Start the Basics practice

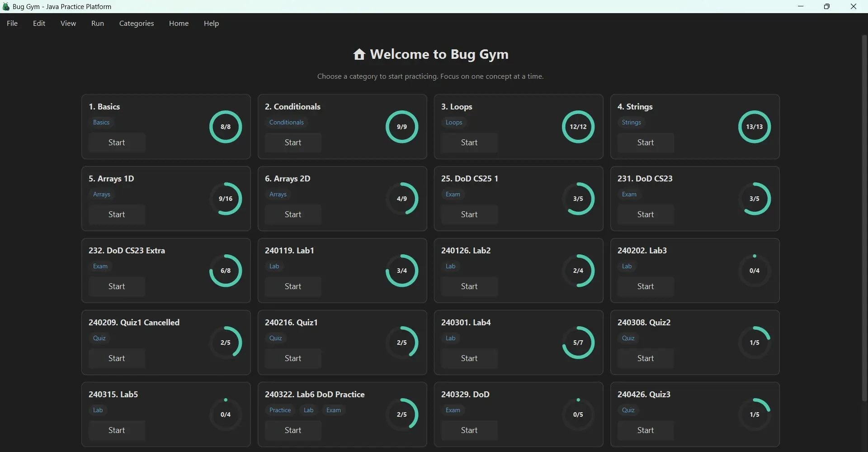click(x=117, y=142)
